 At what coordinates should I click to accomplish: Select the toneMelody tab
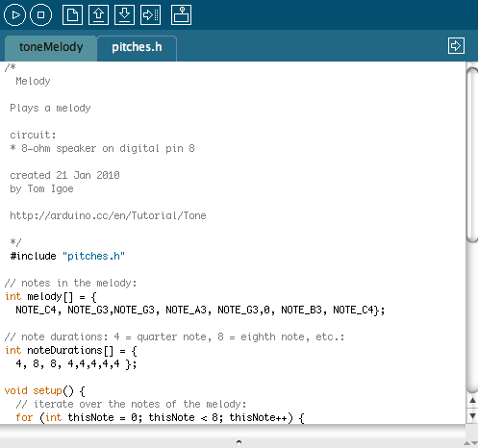click(x=51, y=48)
